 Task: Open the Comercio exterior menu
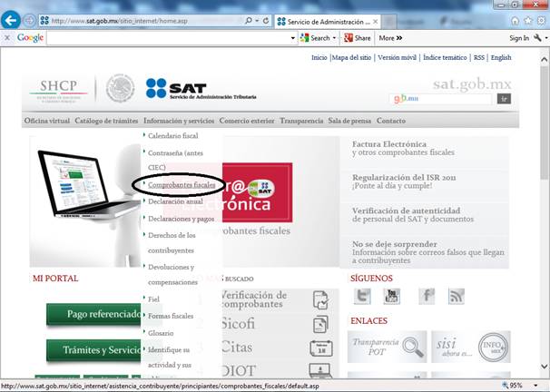[246, 121]
